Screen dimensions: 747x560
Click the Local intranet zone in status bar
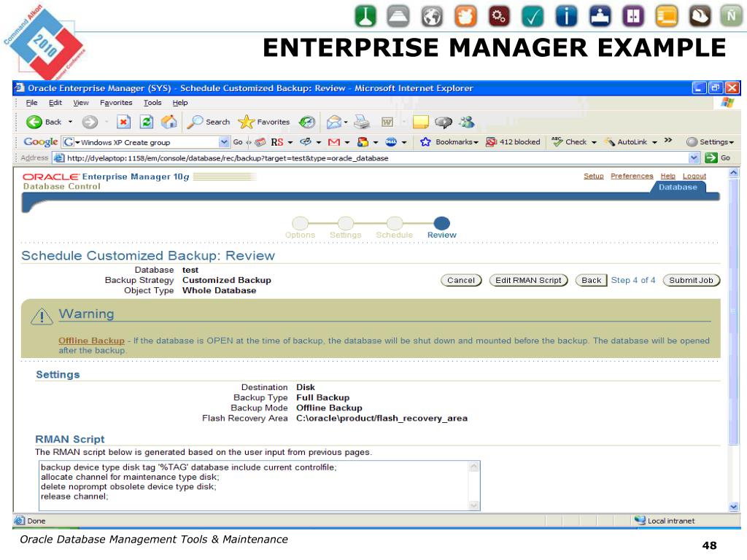[665, 521]
